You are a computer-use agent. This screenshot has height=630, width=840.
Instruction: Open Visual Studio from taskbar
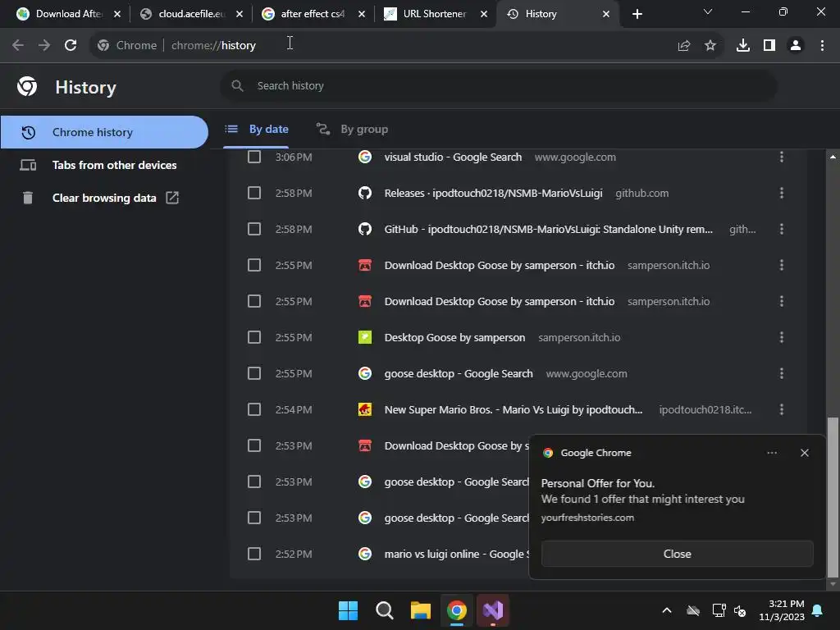click(x=493, y=610)
